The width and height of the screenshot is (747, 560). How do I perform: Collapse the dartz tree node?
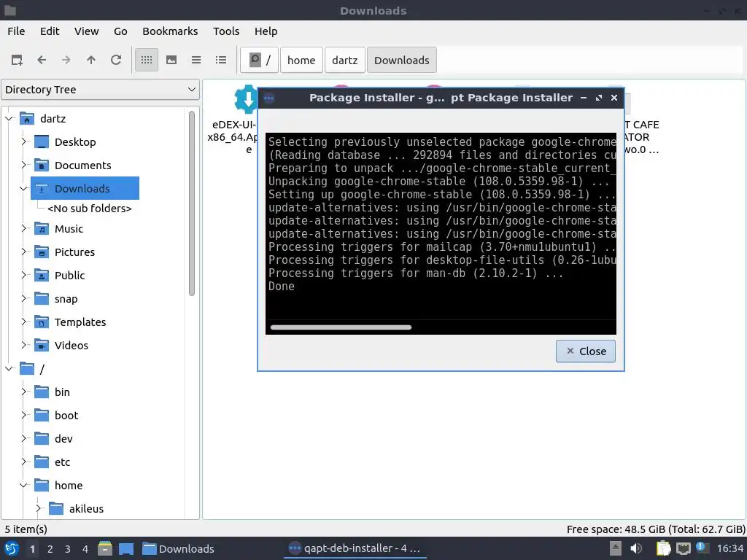(x=9, y=119)
